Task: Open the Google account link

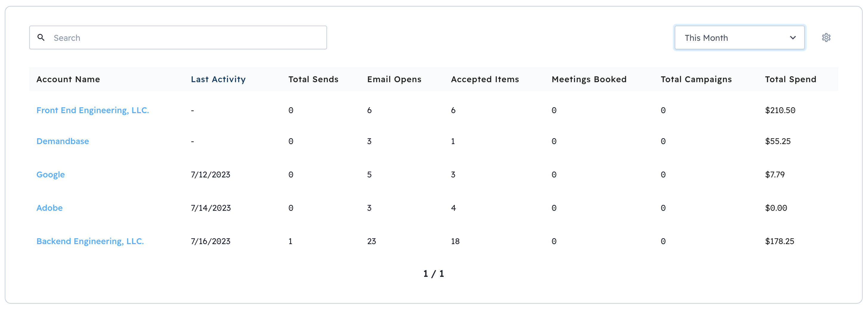Action: click(51, 175)
